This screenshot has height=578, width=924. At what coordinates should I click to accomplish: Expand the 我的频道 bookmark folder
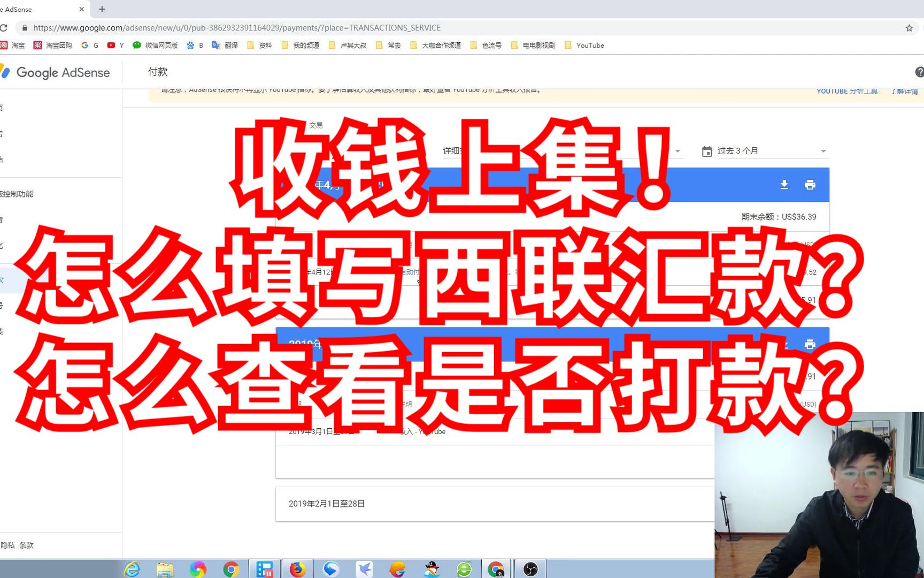pyautogui.click(x=301, y=45)
